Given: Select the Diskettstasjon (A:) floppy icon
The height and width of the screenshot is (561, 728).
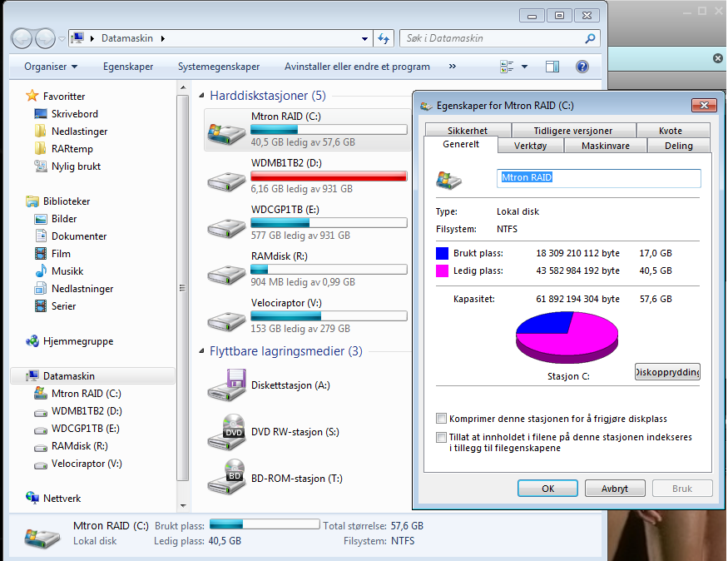Looking at the screenshot, I should tap(227, 385).
